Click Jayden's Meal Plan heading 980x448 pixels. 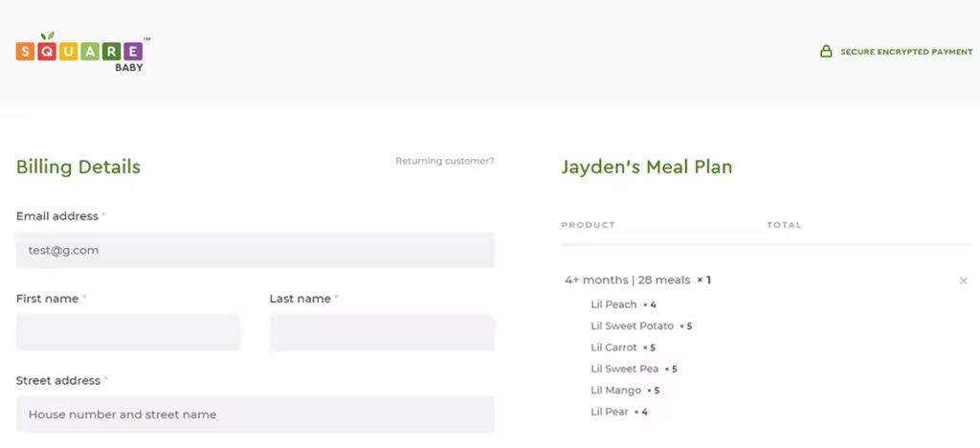tap(647, 167)
